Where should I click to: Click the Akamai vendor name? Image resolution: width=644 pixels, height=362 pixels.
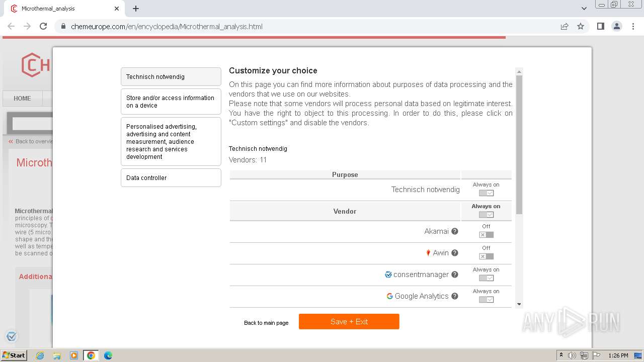click(436, 231)
